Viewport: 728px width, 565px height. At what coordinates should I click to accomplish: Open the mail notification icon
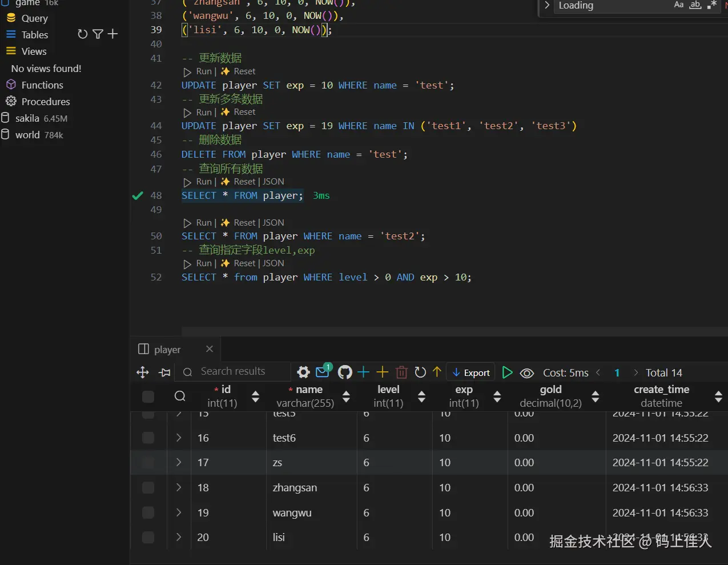(323, 372)
